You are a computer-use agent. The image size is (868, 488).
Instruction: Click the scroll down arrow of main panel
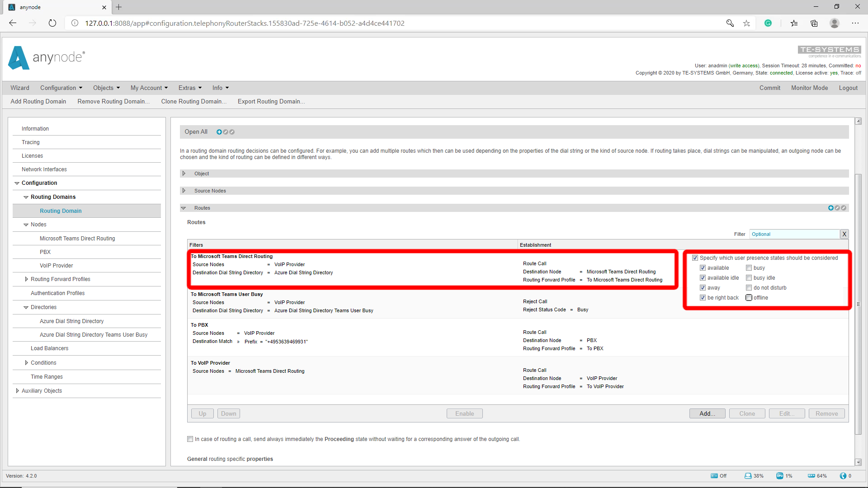click(x=858, y=462)
